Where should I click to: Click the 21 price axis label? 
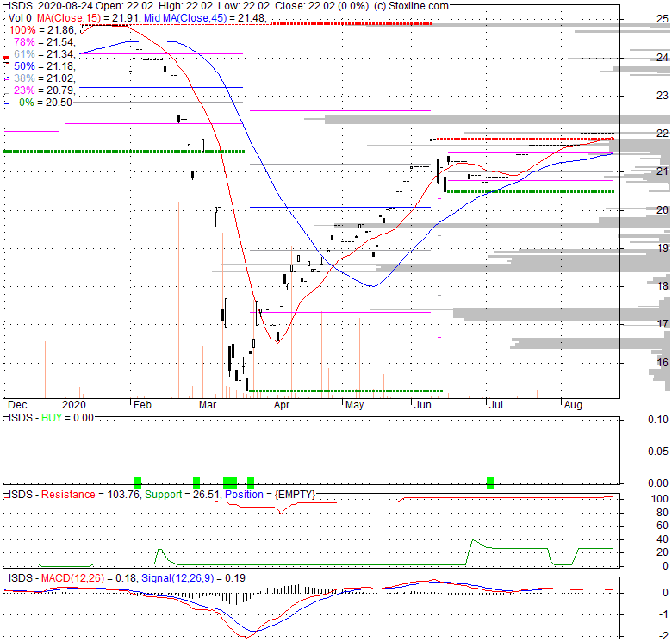[663, 171]
